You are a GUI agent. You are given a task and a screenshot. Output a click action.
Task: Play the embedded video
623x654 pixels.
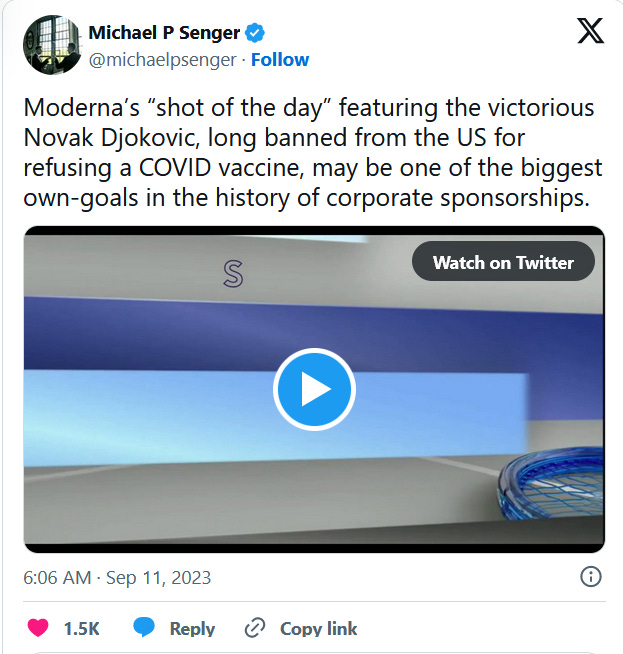tap(314, 389)
